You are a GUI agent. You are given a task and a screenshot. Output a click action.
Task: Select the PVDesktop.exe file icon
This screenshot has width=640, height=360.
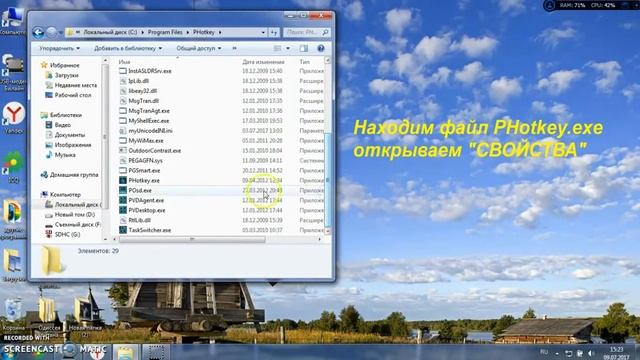tap(123, 210)
